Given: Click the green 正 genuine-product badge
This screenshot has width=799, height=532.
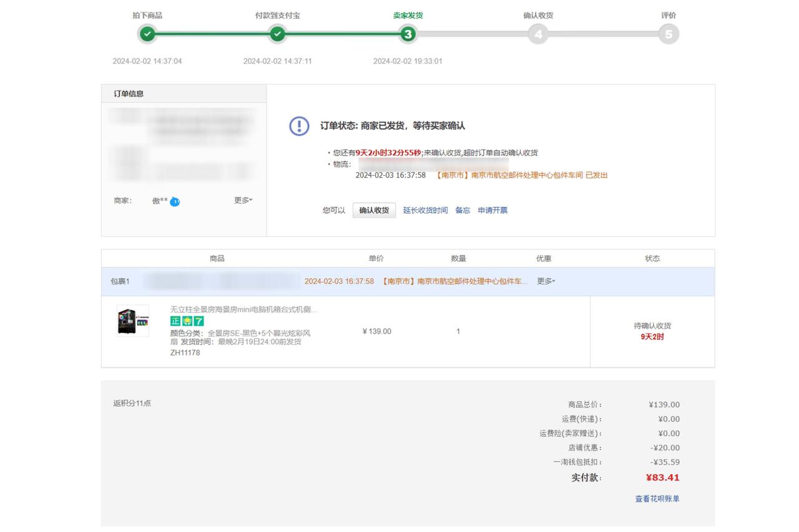Looking at the screenshot, I should click(x=175, y=321).
